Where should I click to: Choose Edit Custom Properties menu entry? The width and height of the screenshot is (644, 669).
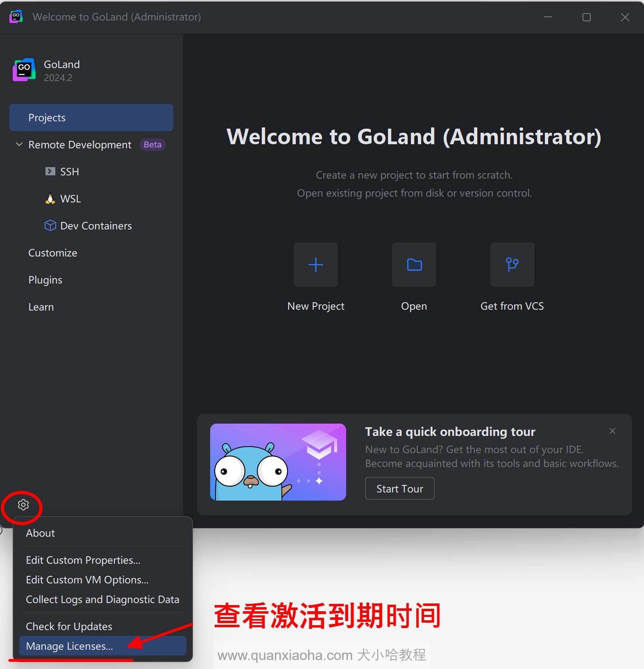[102, 560]
